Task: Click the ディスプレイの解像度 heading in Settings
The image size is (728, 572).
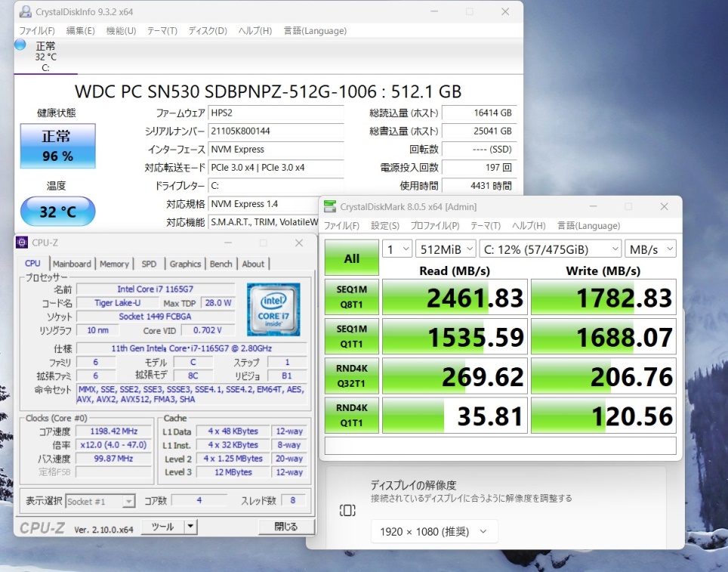Action: click(413, 485)
